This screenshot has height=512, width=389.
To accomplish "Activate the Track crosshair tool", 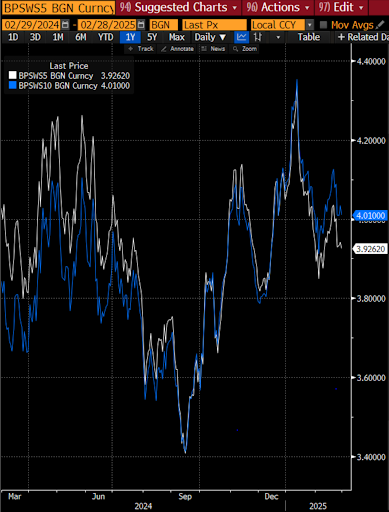I will tap(141, 49).
